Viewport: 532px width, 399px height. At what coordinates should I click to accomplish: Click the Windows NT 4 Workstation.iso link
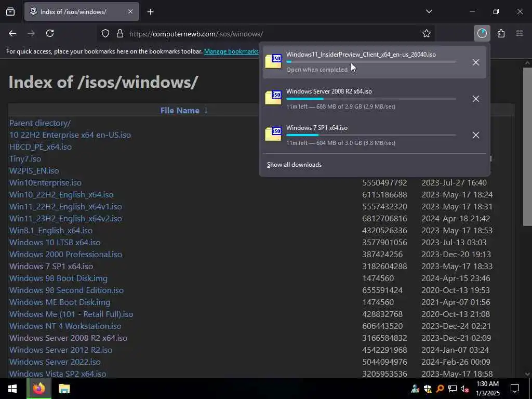coord(65,326)
